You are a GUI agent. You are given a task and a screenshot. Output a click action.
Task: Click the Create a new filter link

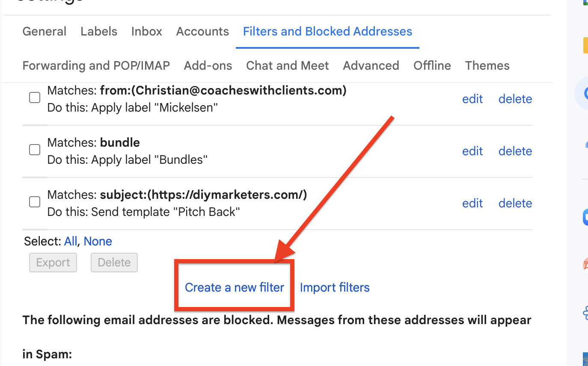(235, 287)
